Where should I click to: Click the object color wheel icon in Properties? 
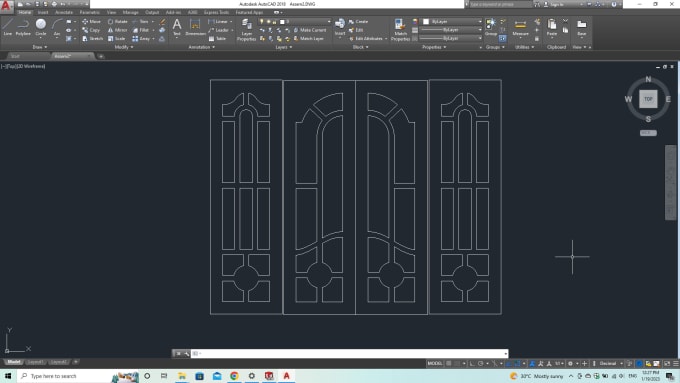pos(415,21)
